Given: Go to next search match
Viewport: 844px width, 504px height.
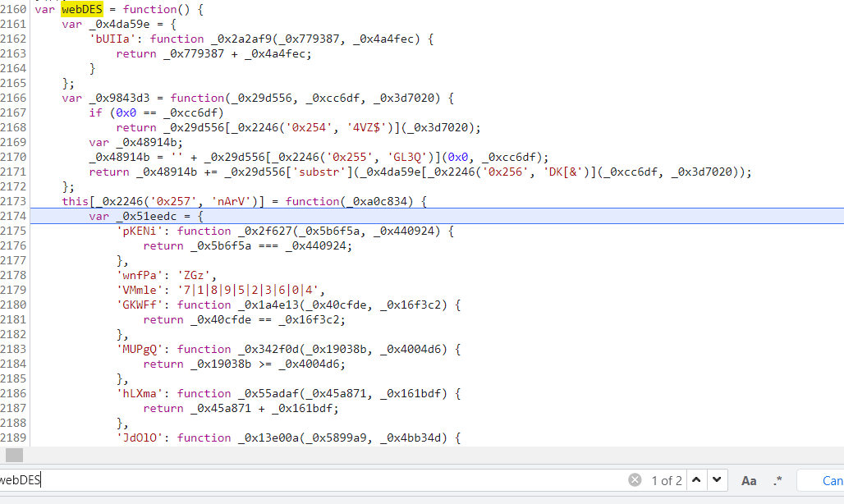Looking at the screenshot, I should click(x=717, y=480).
